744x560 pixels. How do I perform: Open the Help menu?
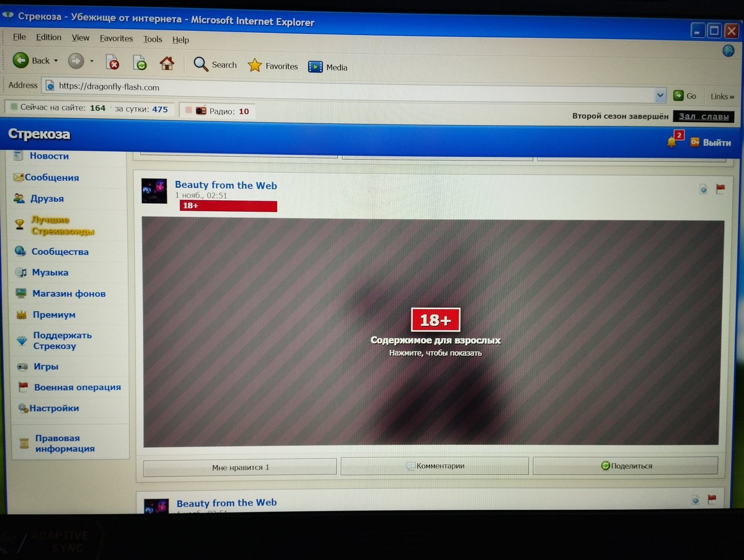pos(180,40)
